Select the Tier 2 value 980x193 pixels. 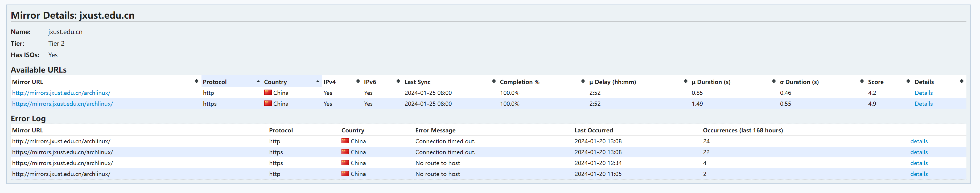click(56, 43)
